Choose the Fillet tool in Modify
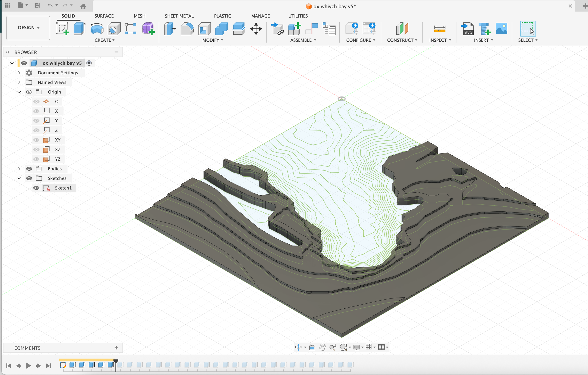This screenshot has height=375, width=588. point(187,29)
